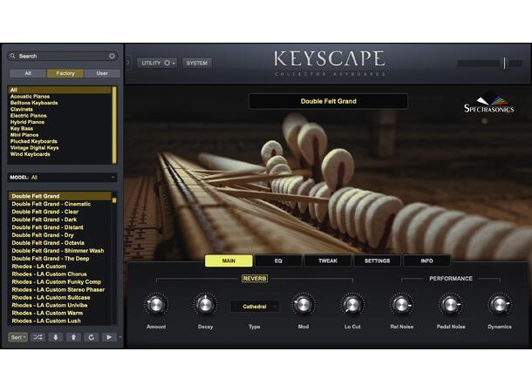Click the Pedal Noise knob
The image size is (532, 392).
pyautogui.click(x=451, y=304)
